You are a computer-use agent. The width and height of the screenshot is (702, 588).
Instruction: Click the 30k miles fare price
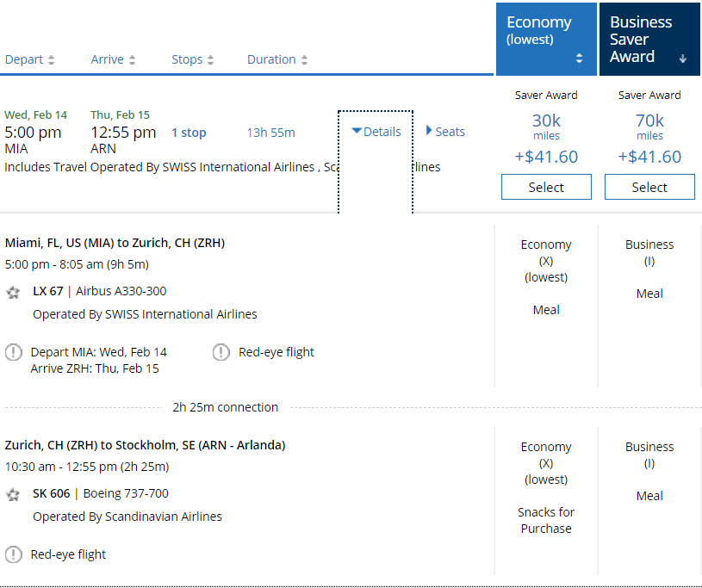coord(546,121)
